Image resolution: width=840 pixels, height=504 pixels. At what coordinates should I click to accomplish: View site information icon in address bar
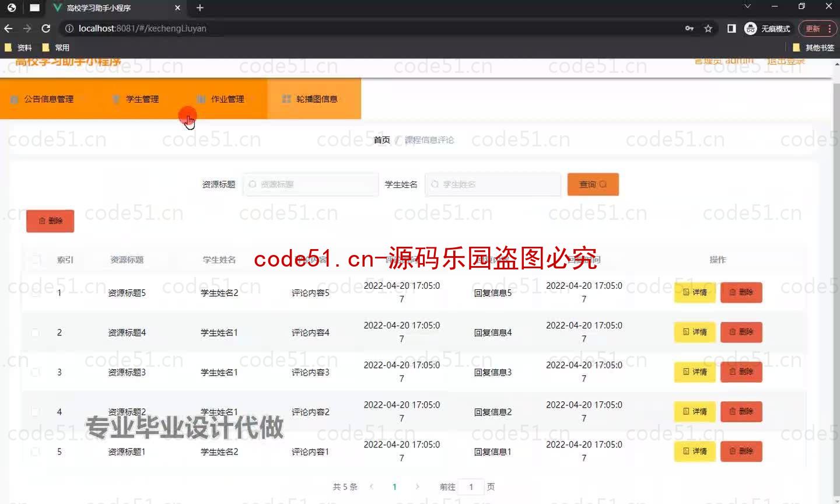pyautogui.click(x=69, y=28)
